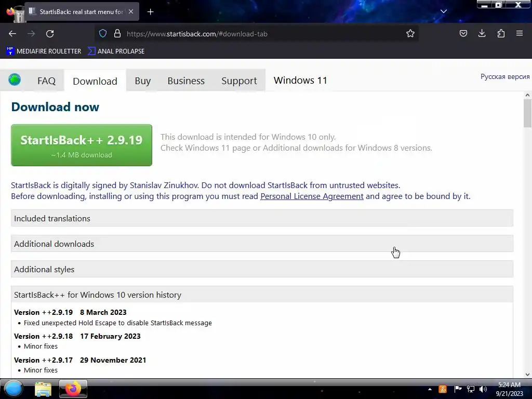Click the Download now heading
Screen dimensions: 532x399
coord(55,107)
